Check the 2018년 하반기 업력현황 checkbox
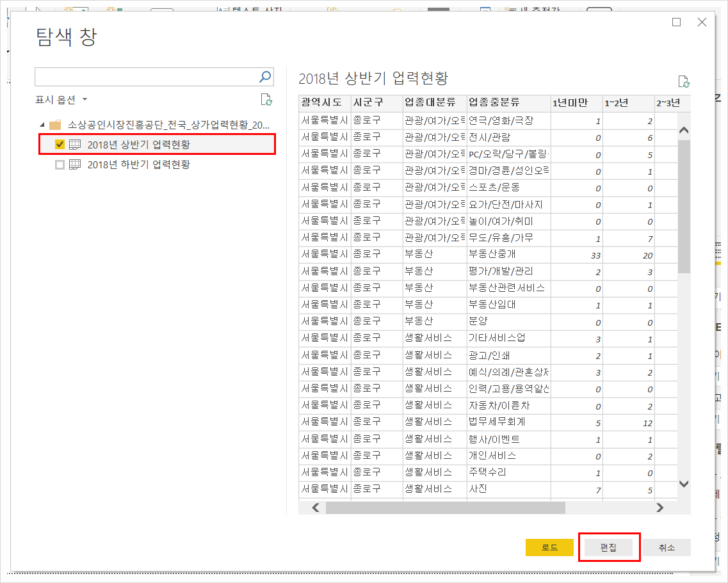Screen dimensions: 728x583 [x=60, y=164]
